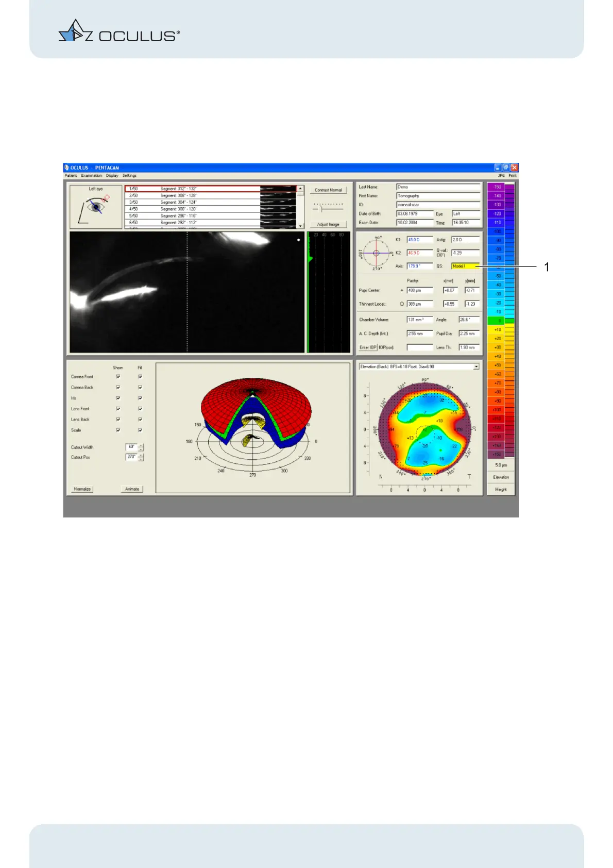Click the Elevation scale button

[501, 477]
